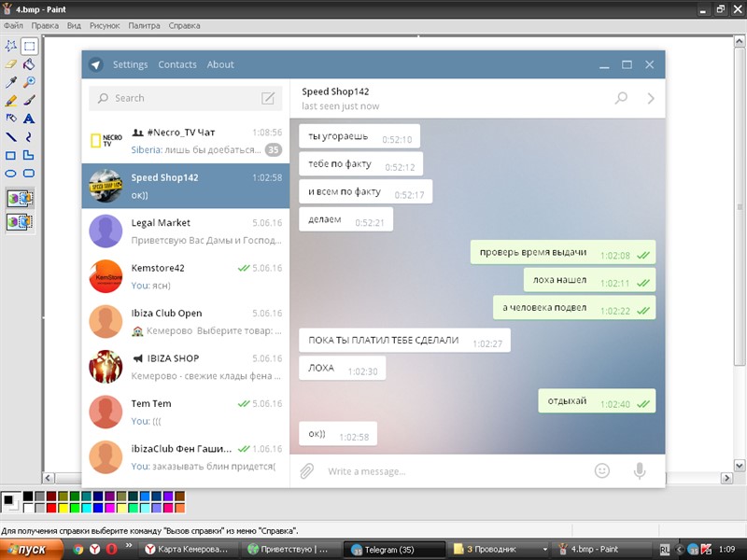Select the Pencil tool
The height and width of the screenshot is (560, 747).
(11, 101)
